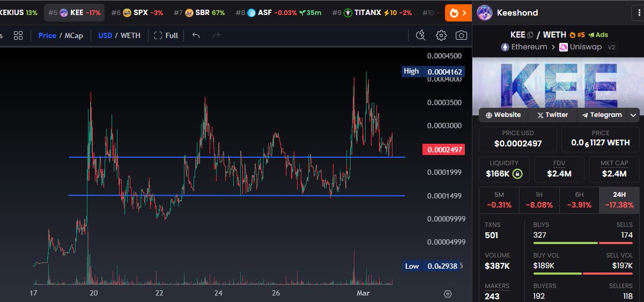644x302 pixels.
Task: Take a chart snapshot with camera icon
Action: click(x=461, y=35)
